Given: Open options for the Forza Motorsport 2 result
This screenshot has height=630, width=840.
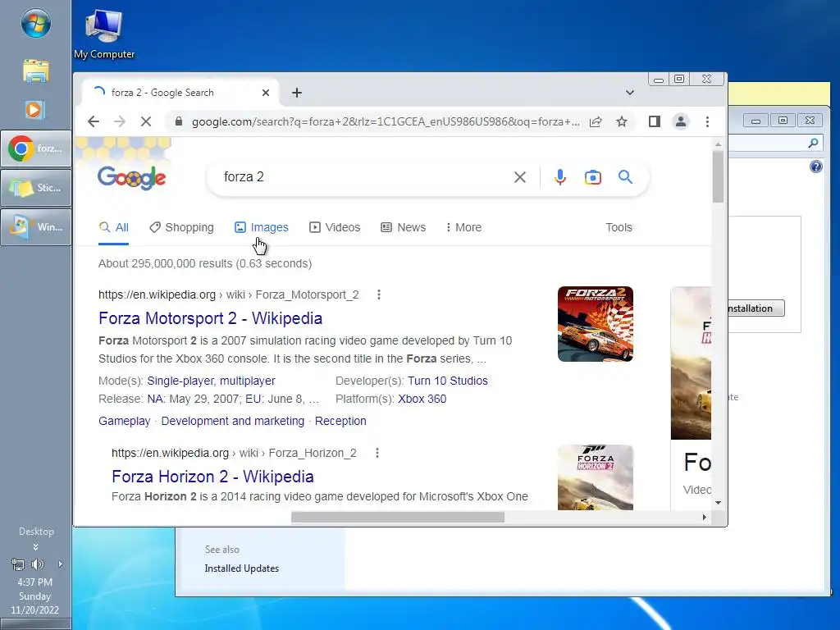Looking at the screenshot, I should [x=379, y=294].
